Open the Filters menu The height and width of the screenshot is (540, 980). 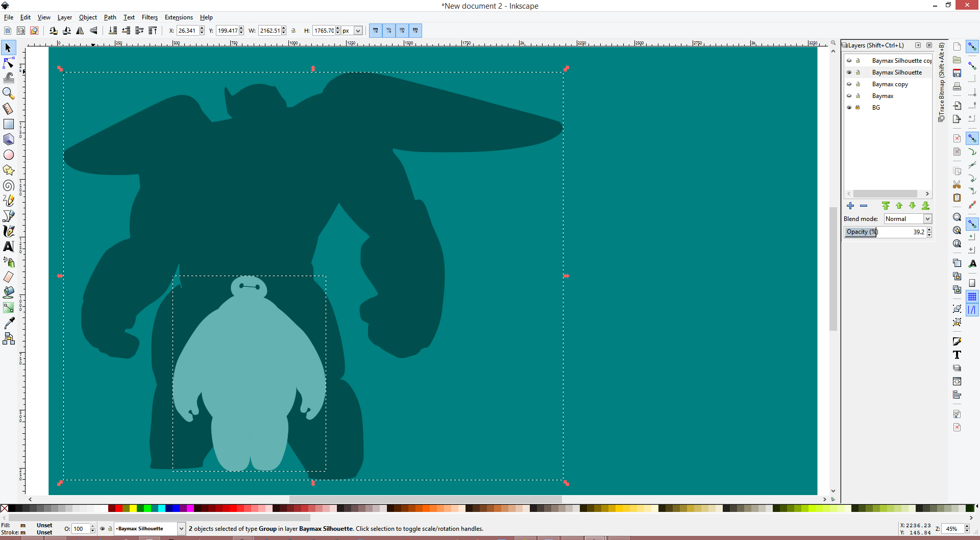click(x=150, y=17)
